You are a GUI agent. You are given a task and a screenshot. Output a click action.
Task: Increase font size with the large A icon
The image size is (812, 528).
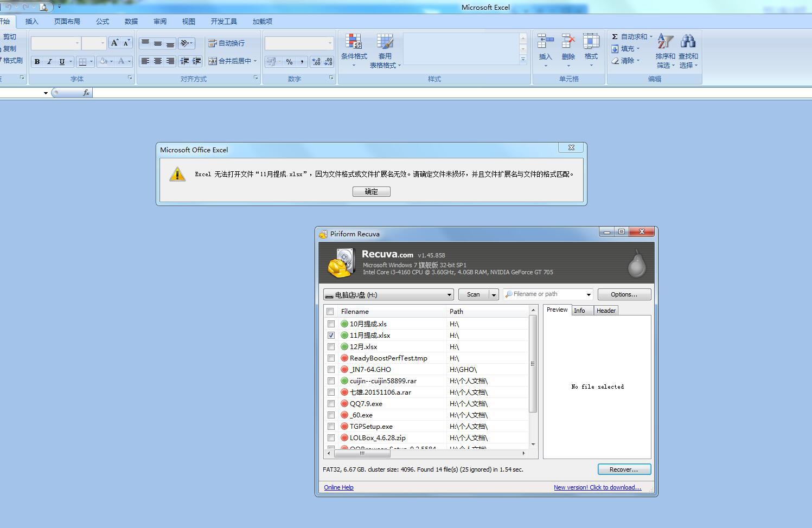pyautogui.click(x=114, y=43)
